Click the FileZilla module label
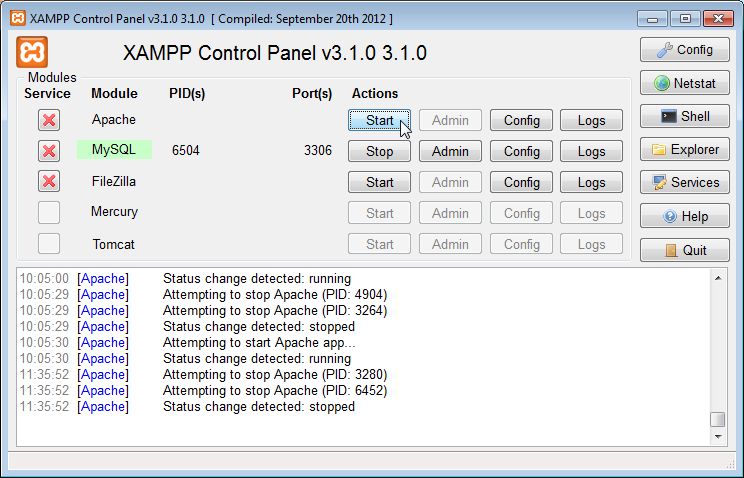Image resolution: width=744 pixels, height=478 pixels. [114, 181]
